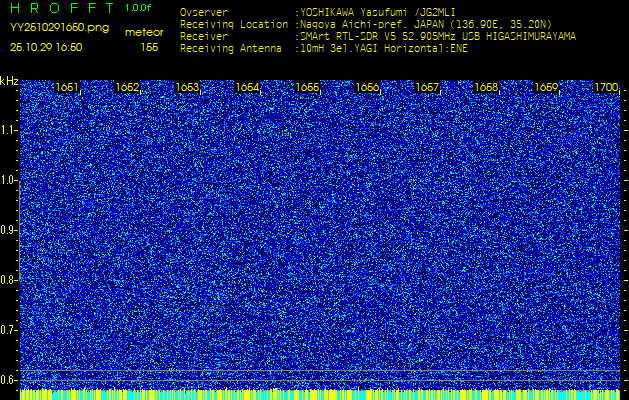Click the 1651 time marker

(67, 87)
